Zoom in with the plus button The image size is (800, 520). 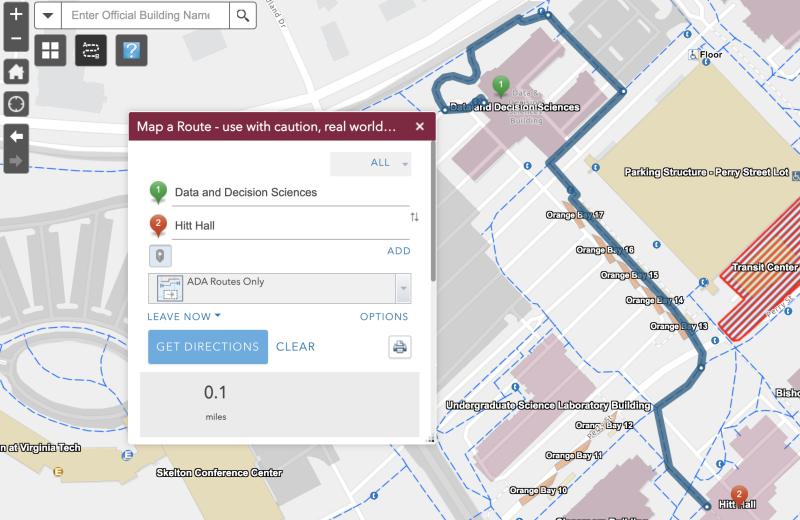tap(16, 14)
